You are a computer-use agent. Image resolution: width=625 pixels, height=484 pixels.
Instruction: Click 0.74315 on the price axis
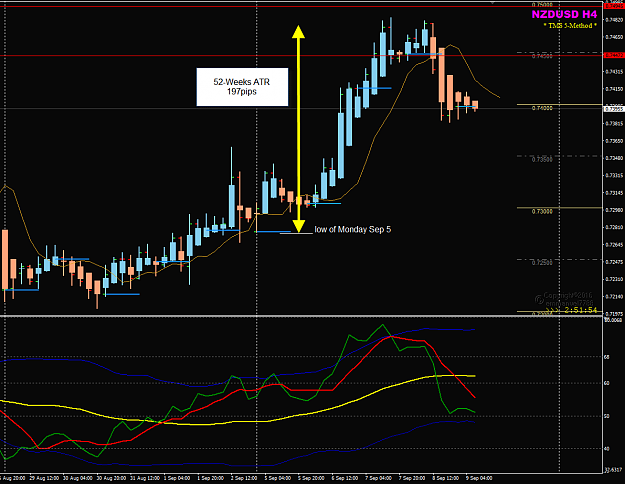(614, 72)
